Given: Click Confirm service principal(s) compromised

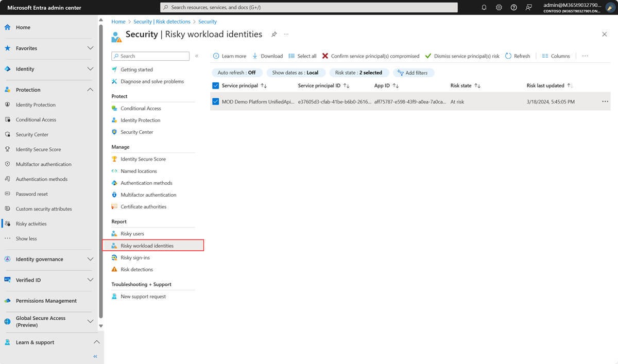Looking at the screenshot, I should 371,56.
